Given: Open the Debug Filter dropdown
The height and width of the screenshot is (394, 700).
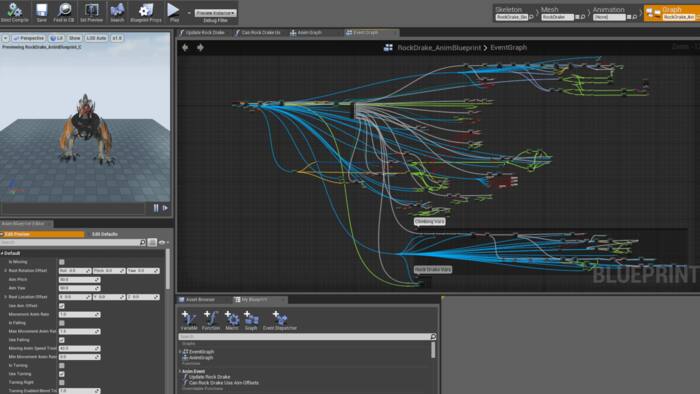Looking at the screenshot, I should tap(216, 13).
